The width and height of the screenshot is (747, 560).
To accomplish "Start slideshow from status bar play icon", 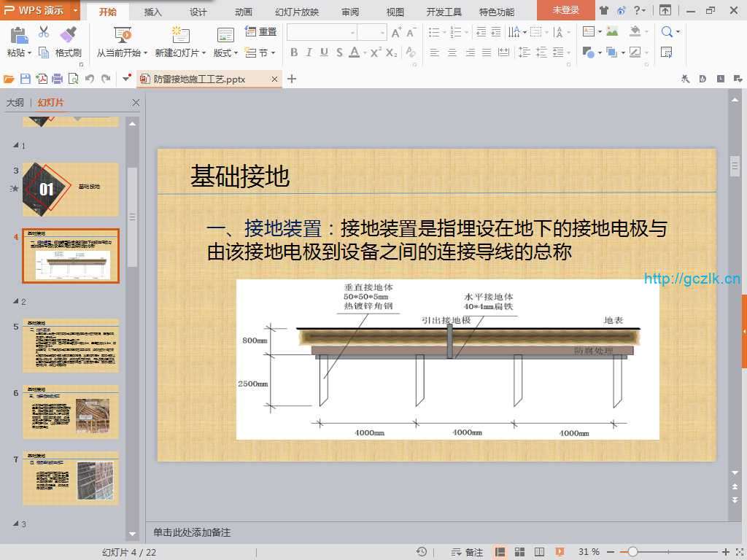I will pos(560,552).
